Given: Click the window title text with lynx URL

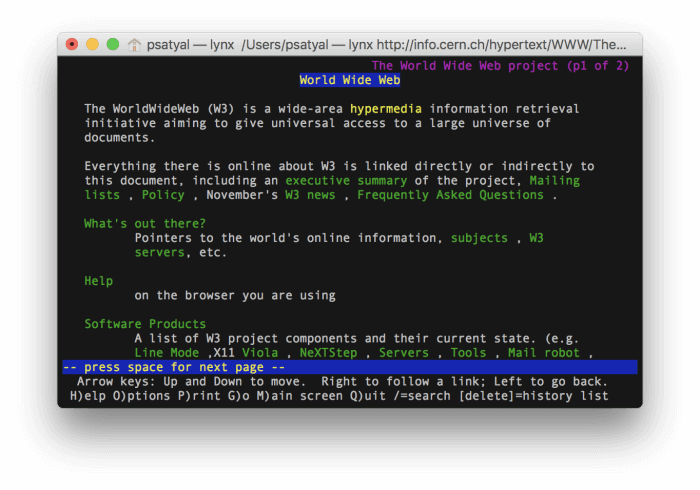Looking at the screenshot, I should click(x=387, y=45).
